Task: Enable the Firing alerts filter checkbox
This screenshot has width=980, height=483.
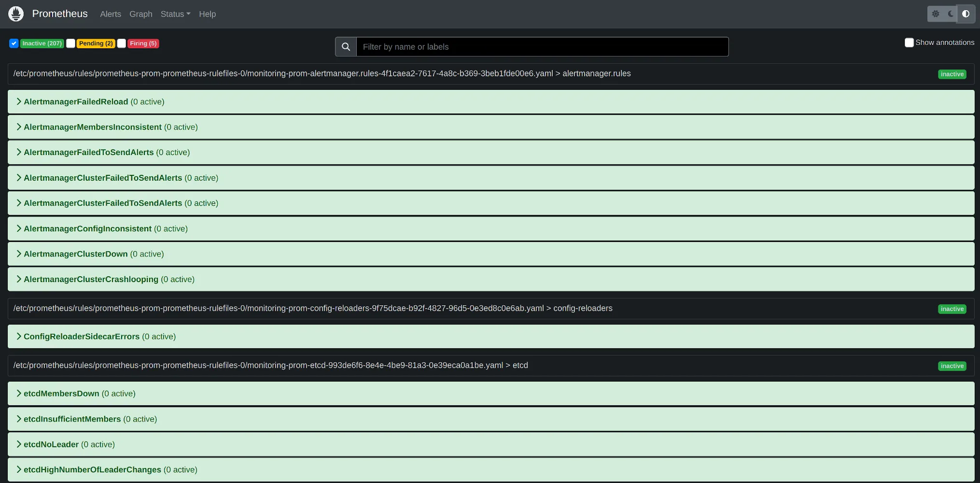Action: 122,43
